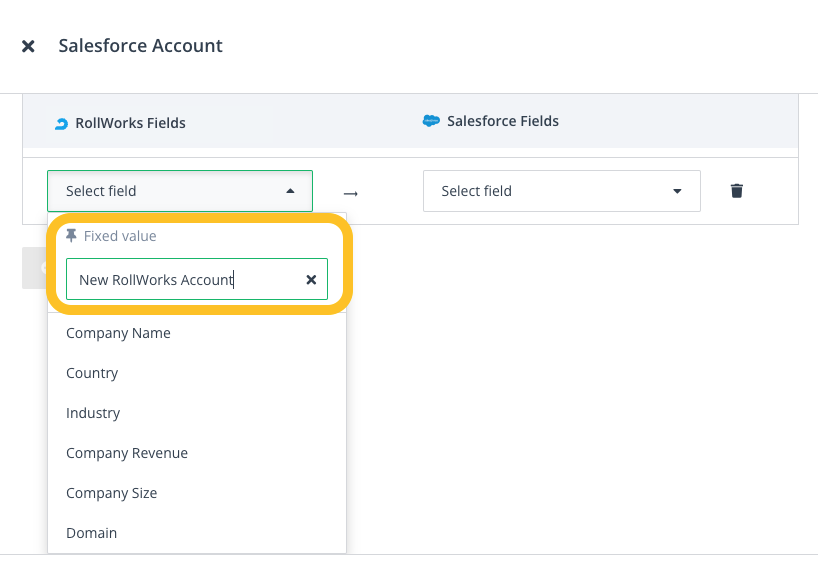
Task: Pick Industry from the dropdown list
Action: [93, 413]
